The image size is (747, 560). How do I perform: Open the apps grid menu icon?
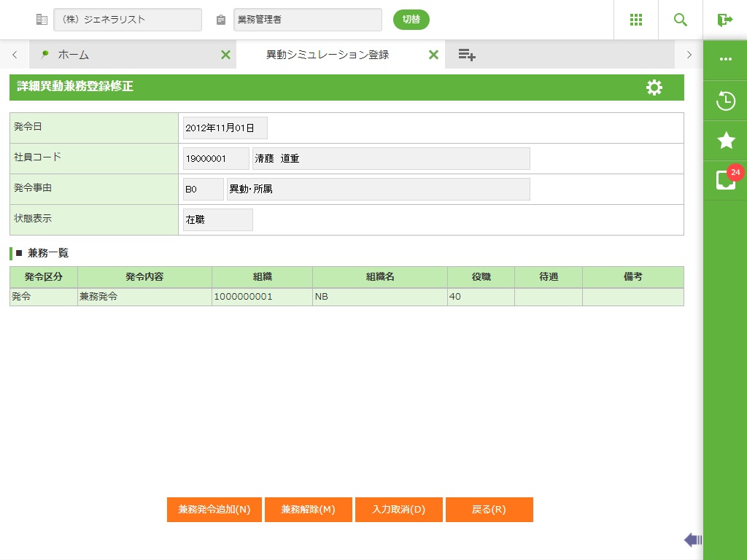635,20
